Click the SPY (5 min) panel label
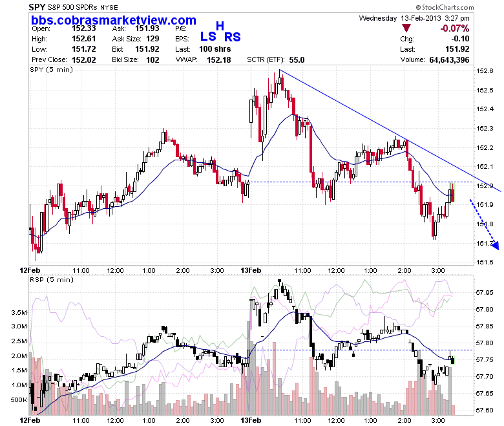The height and width of the screenshot is (426, 504). click(52, 70)
